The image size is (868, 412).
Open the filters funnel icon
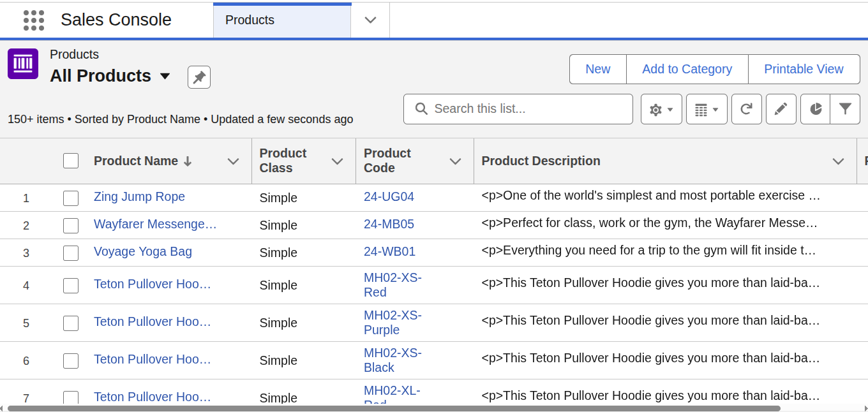point(845,110)
